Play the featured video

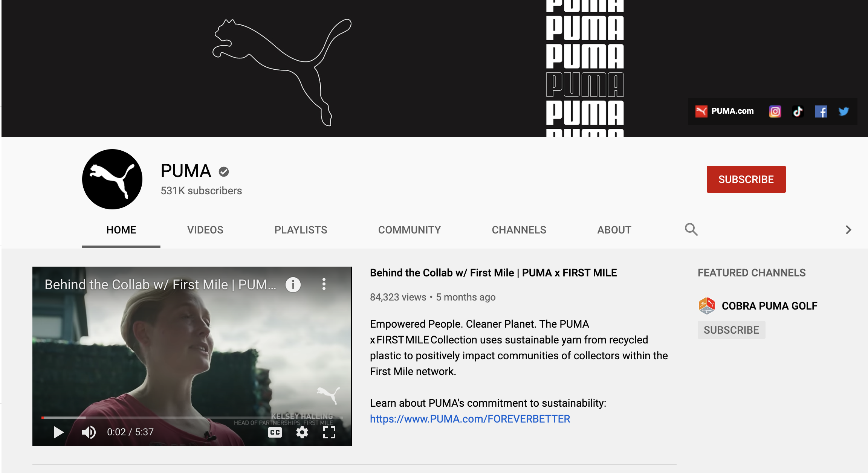58,432
